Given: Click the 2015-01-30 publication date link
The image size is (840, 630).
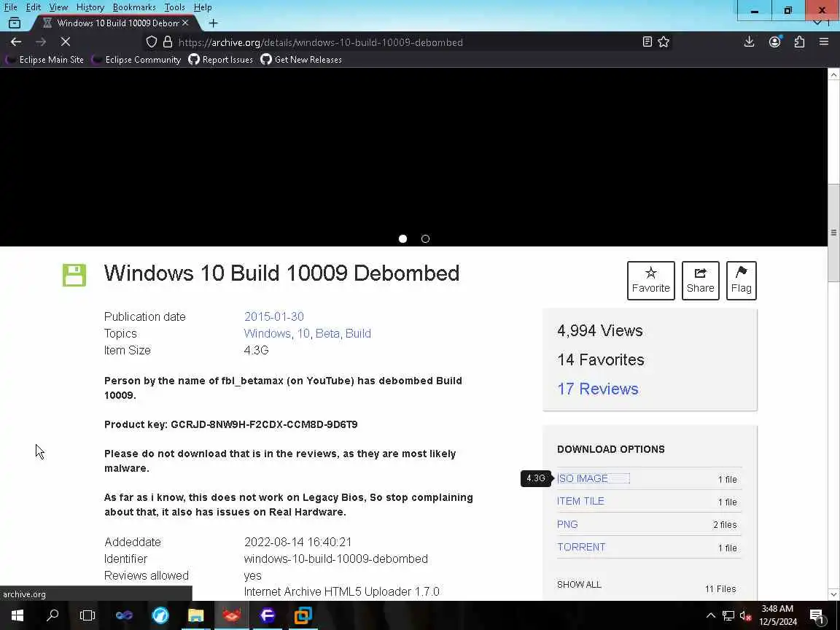Looking at the screenshot, I should (x=273, y=316).
